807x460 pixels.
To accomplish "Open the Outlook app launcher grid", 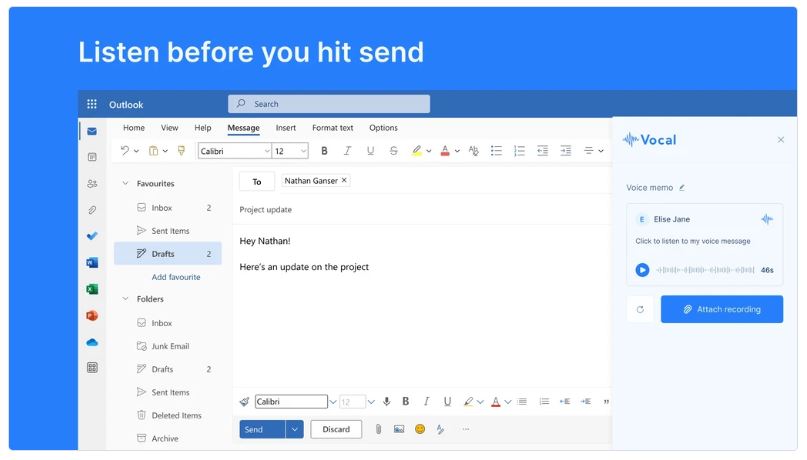I will pos(92,104).
